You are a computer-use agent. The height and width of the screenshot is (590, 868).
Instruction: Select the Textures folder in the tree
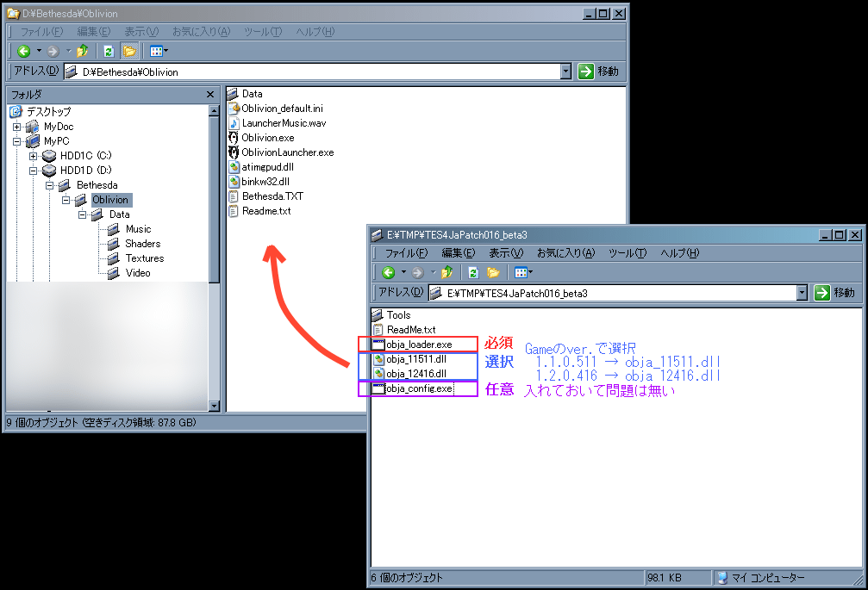[x=144, y=258]
